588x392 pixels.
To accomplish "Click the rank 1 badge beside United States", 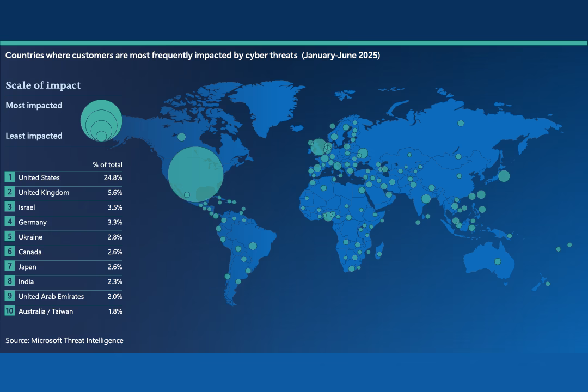I will 10,177.
